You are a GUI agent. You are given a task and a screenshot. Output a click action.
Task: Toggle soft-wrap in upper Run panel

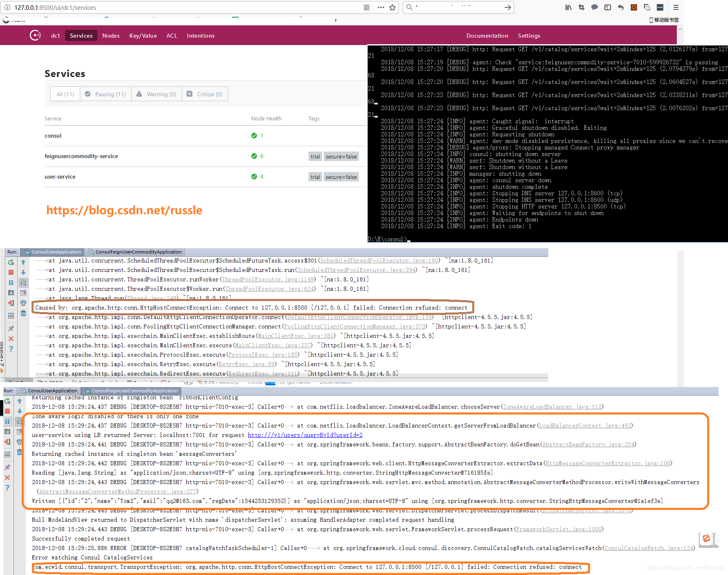[x=23, y=283]
